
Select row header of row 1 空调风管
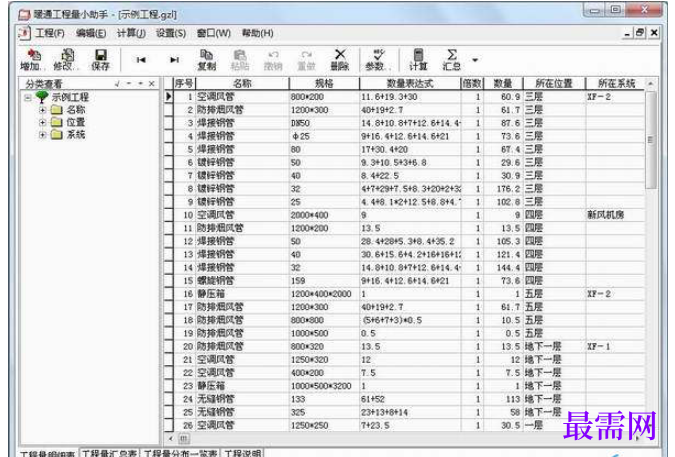point(168,97)
